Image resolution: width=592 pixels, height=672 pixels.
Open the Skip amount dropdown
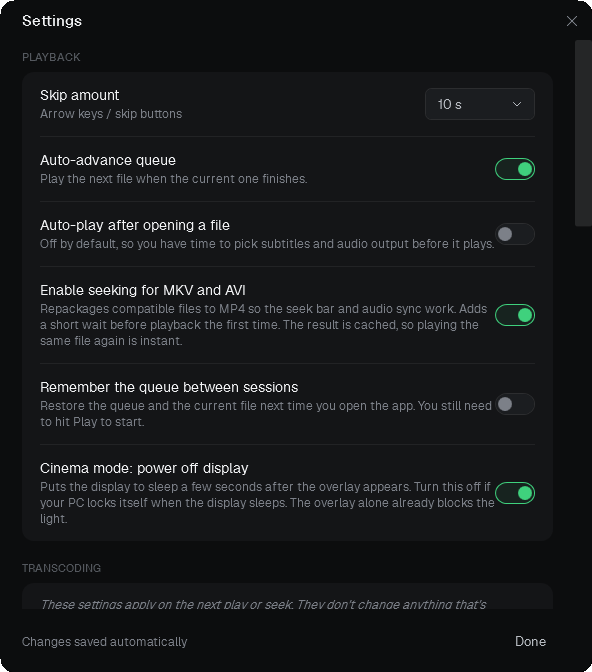pyautogui.click(x=480, y=104)
